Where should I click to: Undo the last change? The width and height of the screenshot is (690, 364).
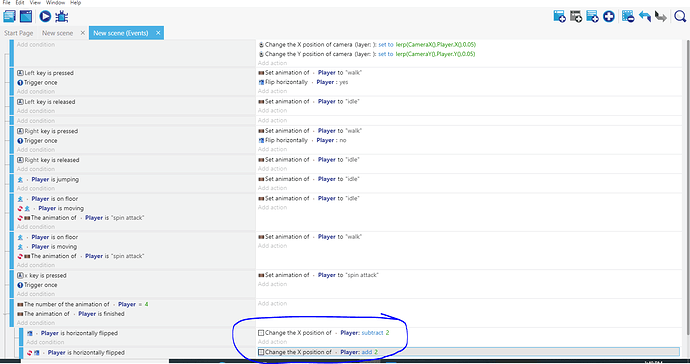(645, 16)
